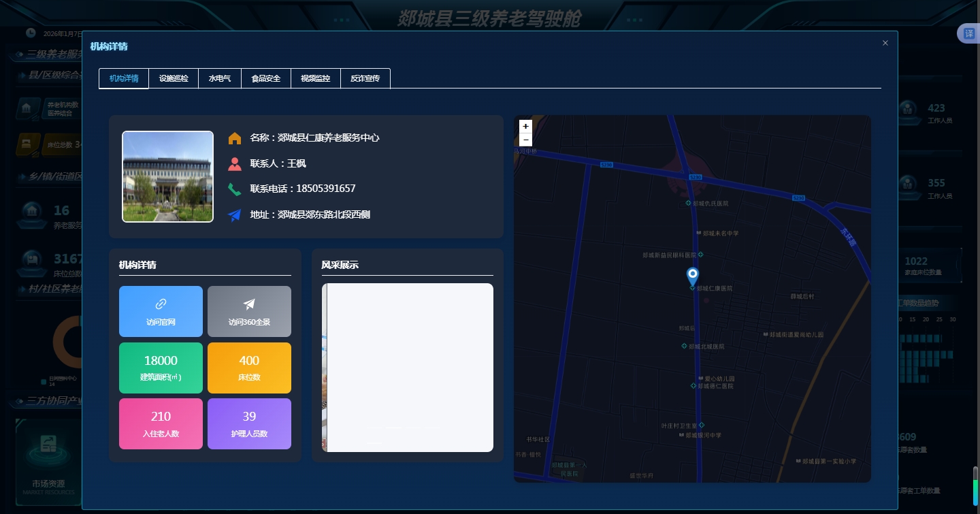The height and width of the screenshot is (514, 980).
Task: Click the 床位数 400 tile
Action: coord(249,368)
